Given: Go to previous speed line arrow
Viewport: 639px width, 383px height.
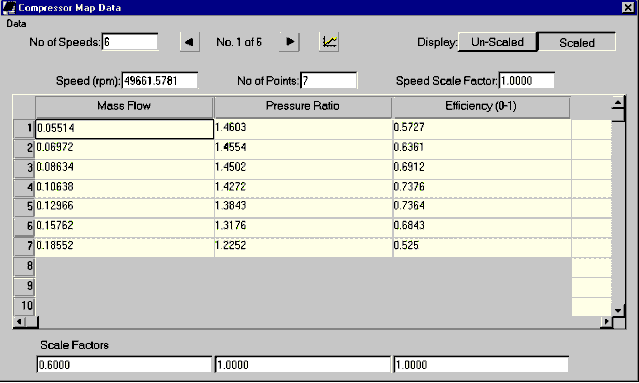Looking at the screenshot, I should click(x=189, y=42).
